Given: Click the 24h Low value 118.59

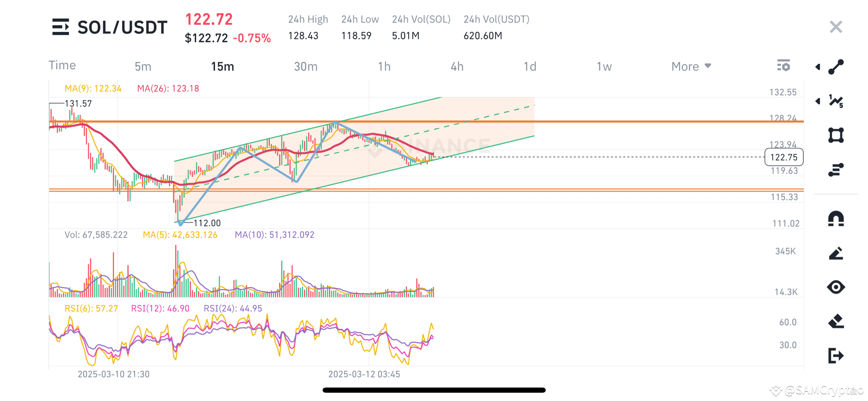Looking at the screenshot, I should point(356,36).
